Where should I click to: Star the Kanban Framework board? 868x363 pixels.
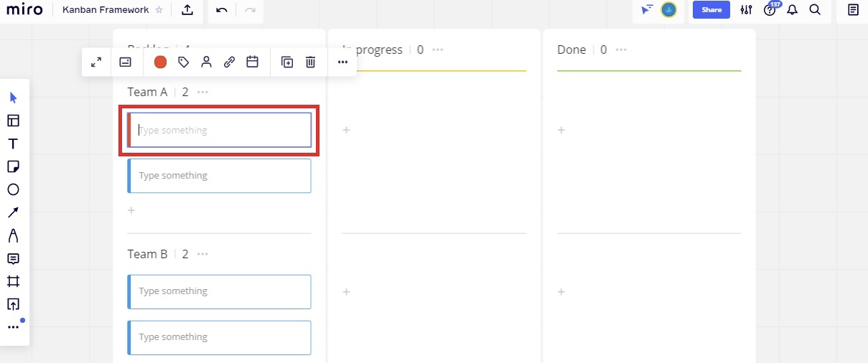tap(159, 10)
